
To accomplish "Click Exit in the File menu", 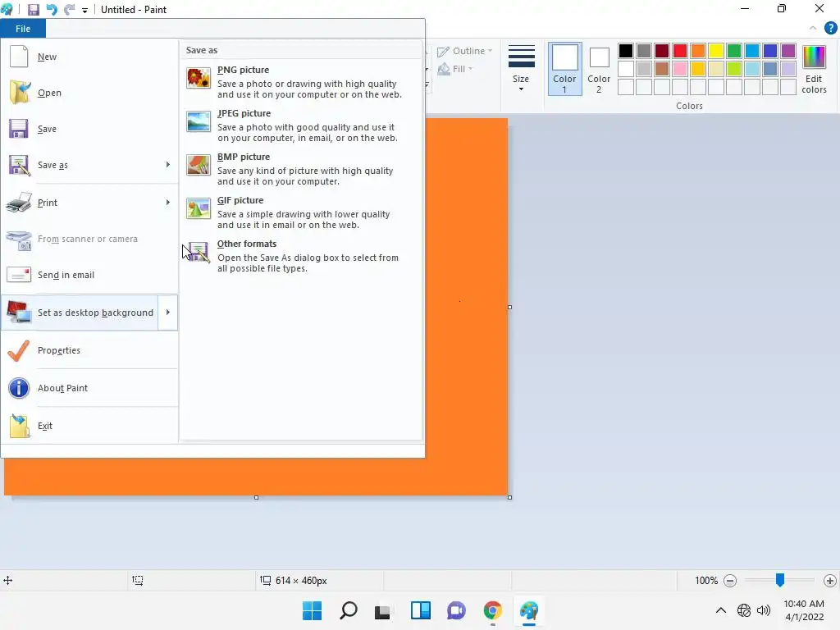I will pyautogui.click(x=89, y=426).
